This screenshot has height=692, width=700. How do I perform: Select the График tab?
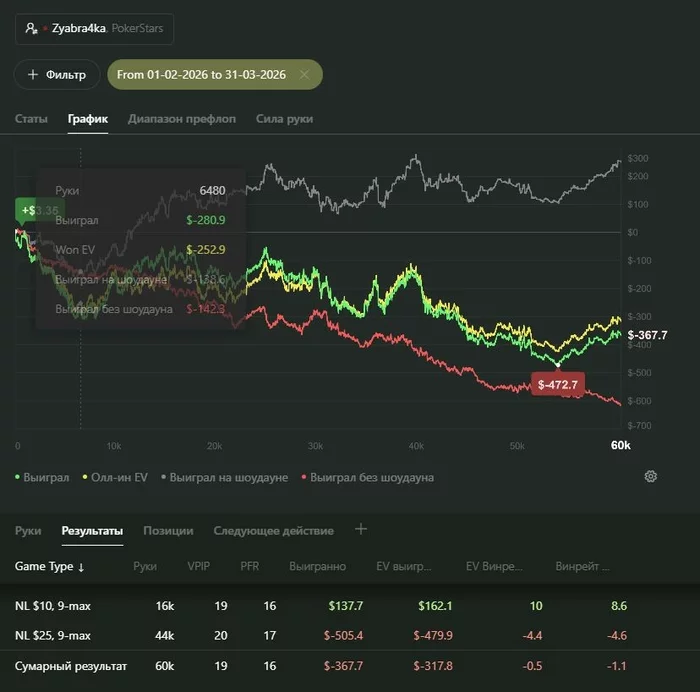(x=88, y=119)
